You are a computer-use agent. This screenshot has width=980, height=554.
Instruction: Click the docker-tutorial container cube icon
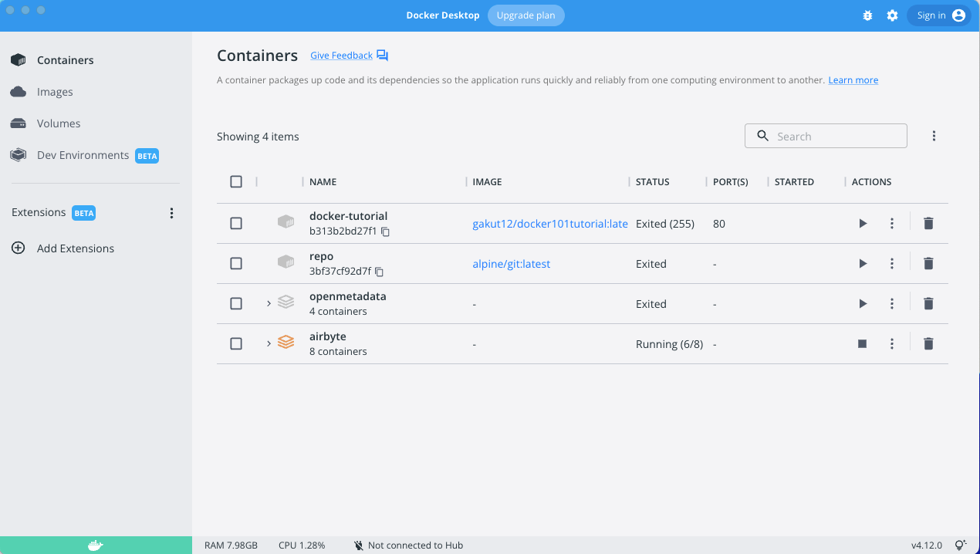pos(286,222)
